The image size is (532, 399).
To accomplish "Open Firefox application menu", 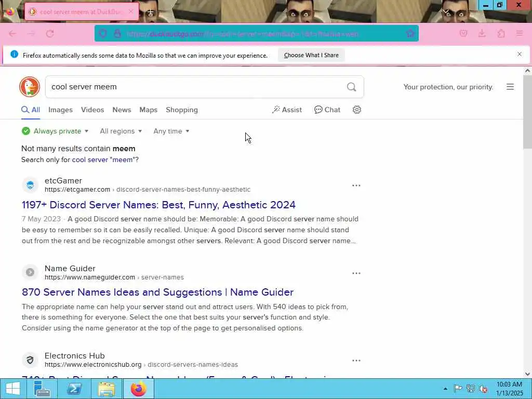I will click(x=520, y=33).
